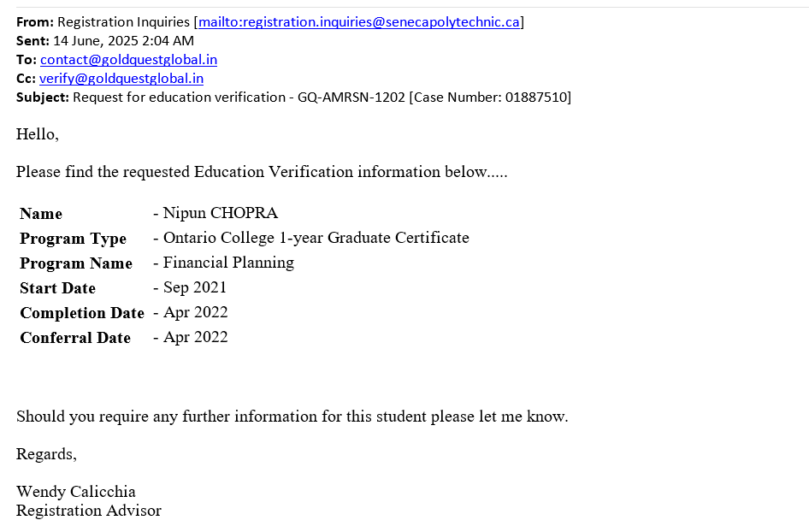This screenshot has height=532, width=809.
Task: Click the student name Nipun CHOPRA
Action: pyautogui.click(x=221, y=213)
